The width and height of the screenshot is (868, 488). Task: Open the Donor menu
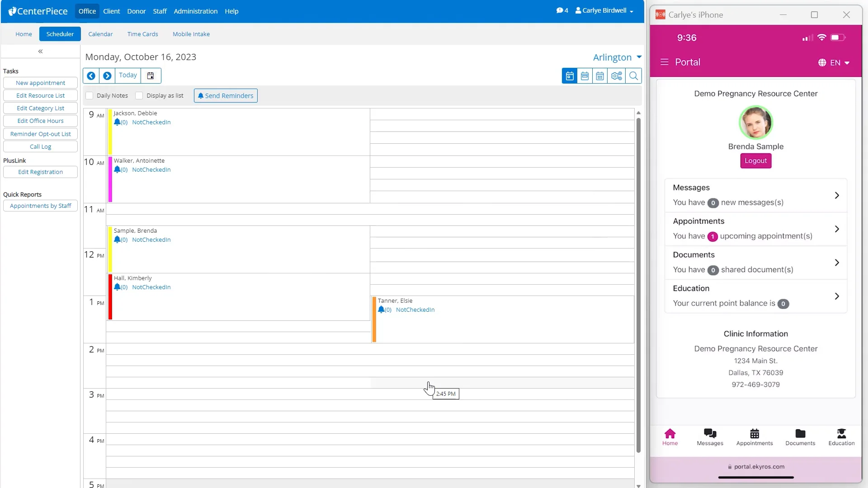(x=136, y=11)
